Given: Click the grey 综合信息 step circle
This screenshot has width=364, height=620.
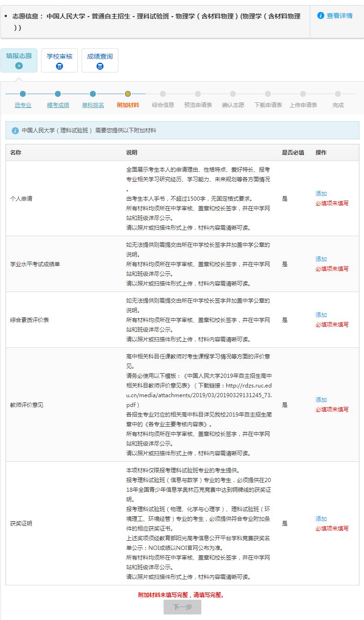Looking at the screenshot, I should (x=163, y=94).
